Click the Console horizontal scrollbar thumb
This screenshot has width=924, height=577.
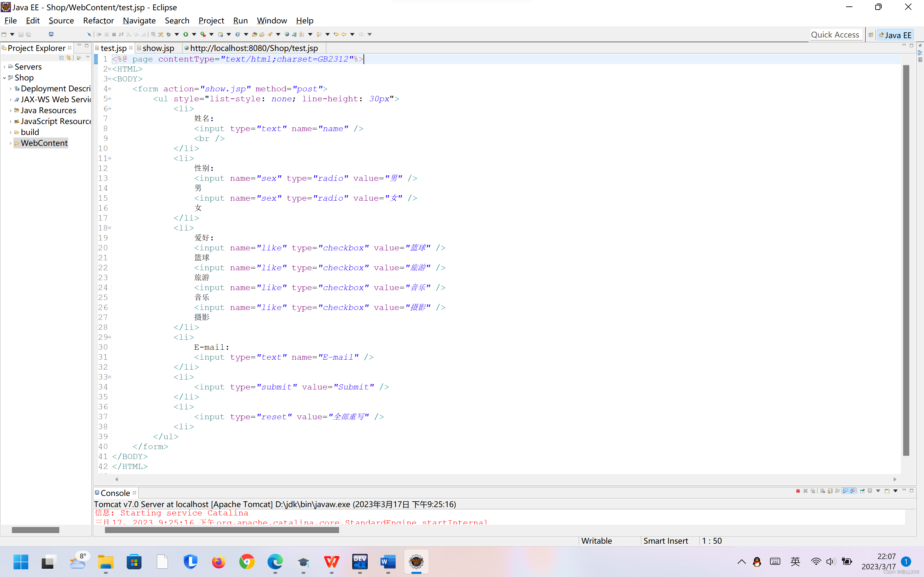pos(221,530)
